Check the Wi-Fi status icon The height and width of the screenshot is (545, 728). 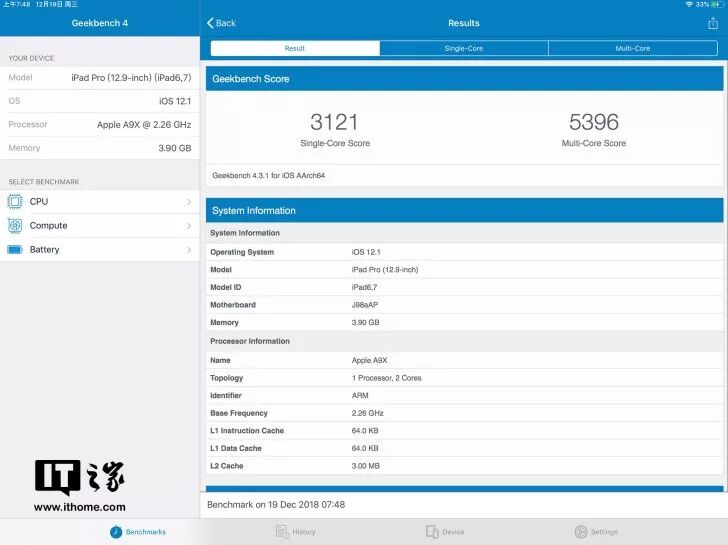[x=689, y=4]
